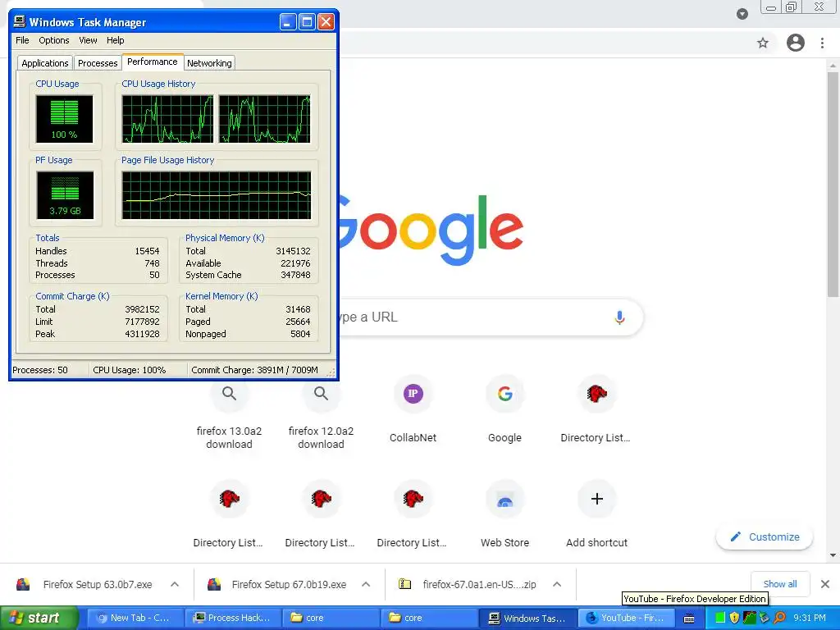
Task: Click the voice search microphone icon
Action: pyautogui.click(x=619, y=317)
